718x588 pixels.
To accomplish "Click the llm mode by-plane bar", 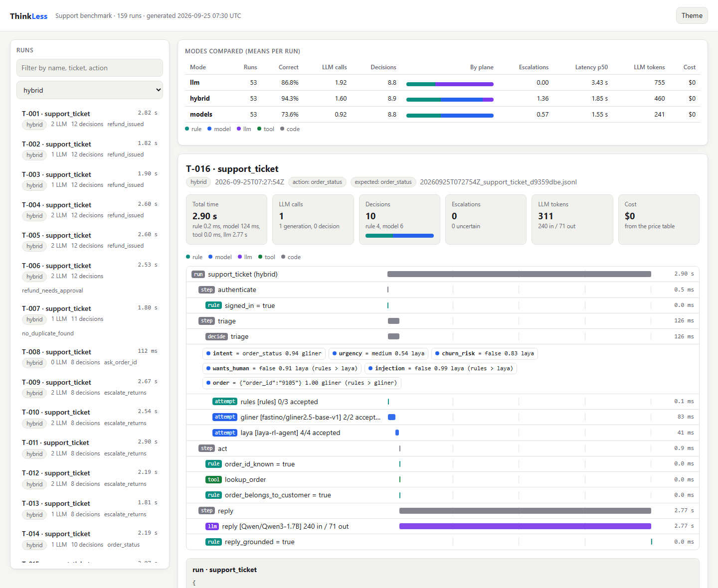I will pos(450,84).
